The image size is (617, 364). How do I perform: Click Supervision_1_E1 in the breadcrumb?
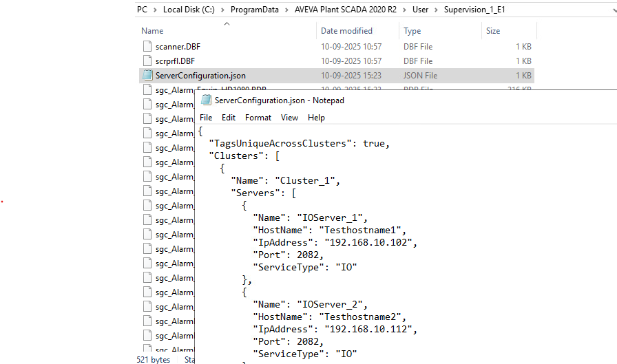coord(474,10)
